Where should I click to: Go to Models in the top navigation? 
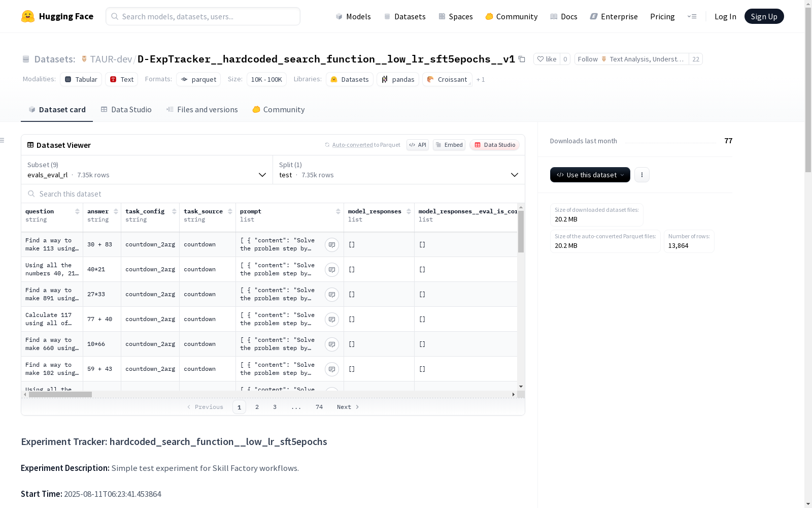tap(353, 16)
